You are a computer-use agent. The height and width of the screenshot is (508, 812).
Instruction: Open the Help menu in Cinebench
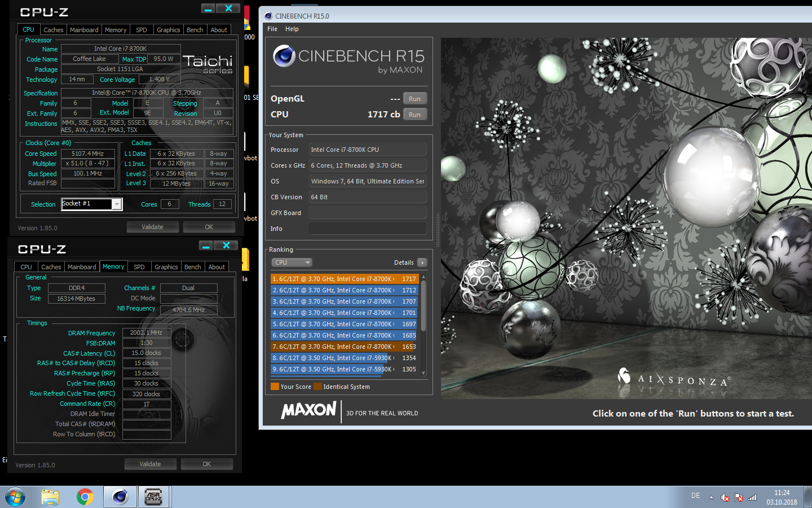point(292,29)
